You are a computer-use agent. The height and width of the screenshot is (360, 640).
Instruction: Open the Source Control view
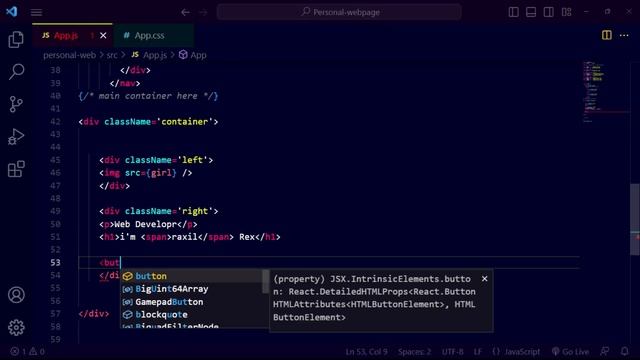point(16,104)
